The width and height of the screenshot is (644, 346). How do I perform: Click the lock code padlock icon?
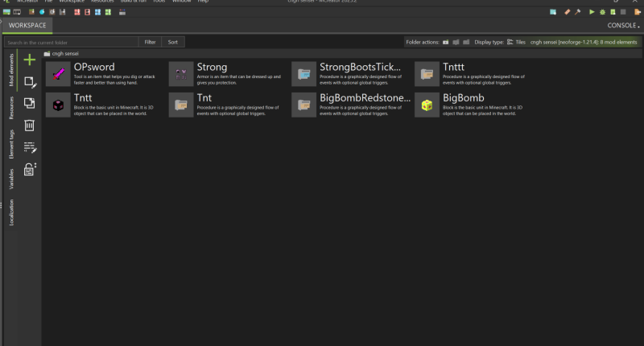30,169
